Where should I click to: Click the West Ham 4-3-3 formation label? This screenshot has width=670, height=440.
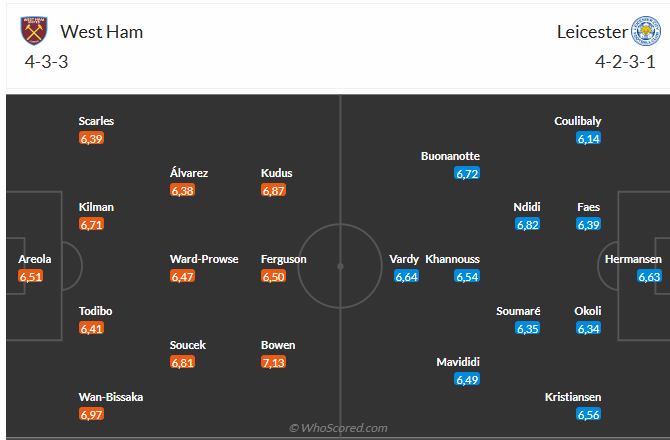click(x=46, y=62)
